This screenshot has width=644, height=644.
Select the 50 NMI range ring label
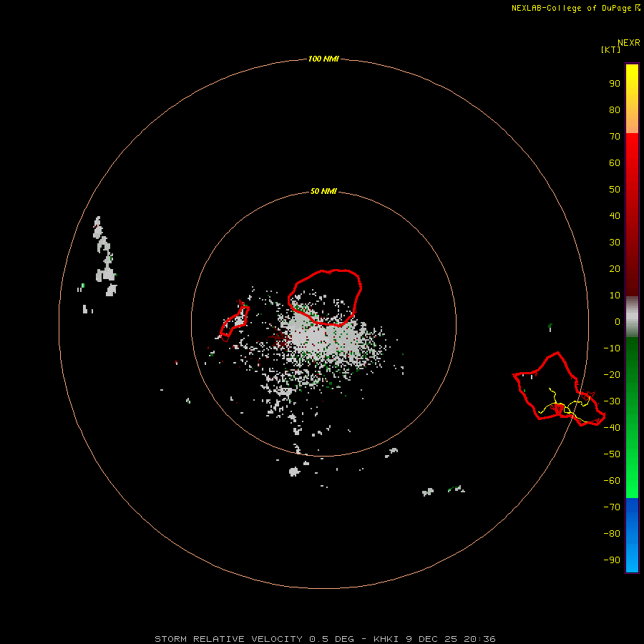(x=323, y=191)
